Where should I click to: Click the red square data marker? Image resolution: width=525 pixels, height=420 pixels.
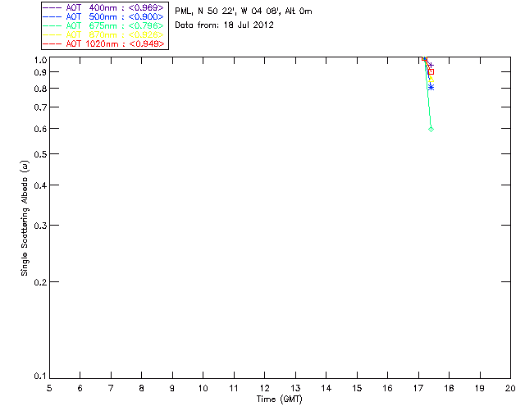tap(431, 72)
